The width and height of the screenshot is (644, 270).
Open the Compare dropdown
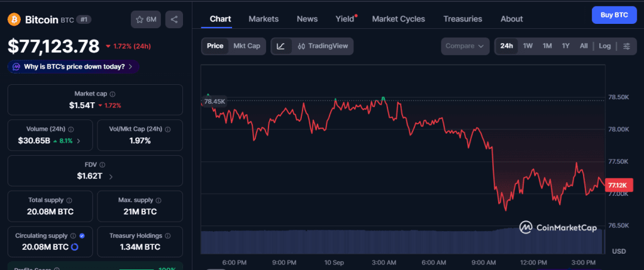click(x=465, y=46)
